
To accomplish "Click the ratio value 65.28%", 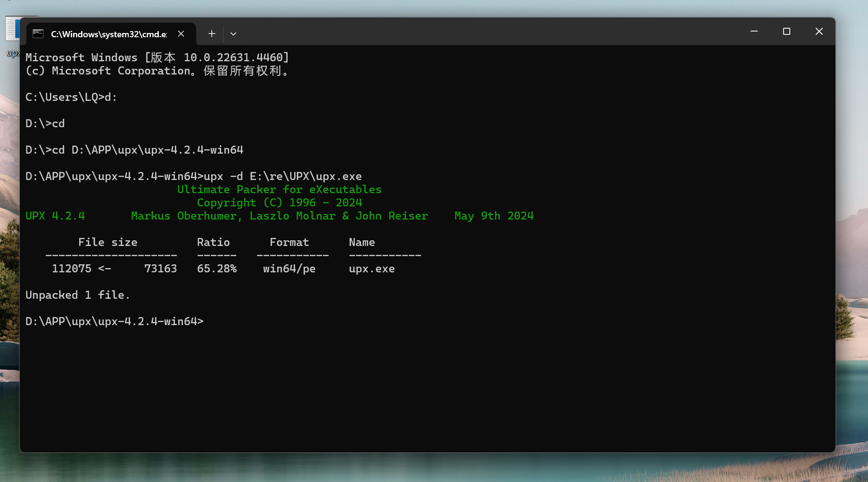I will coord(217,269).
